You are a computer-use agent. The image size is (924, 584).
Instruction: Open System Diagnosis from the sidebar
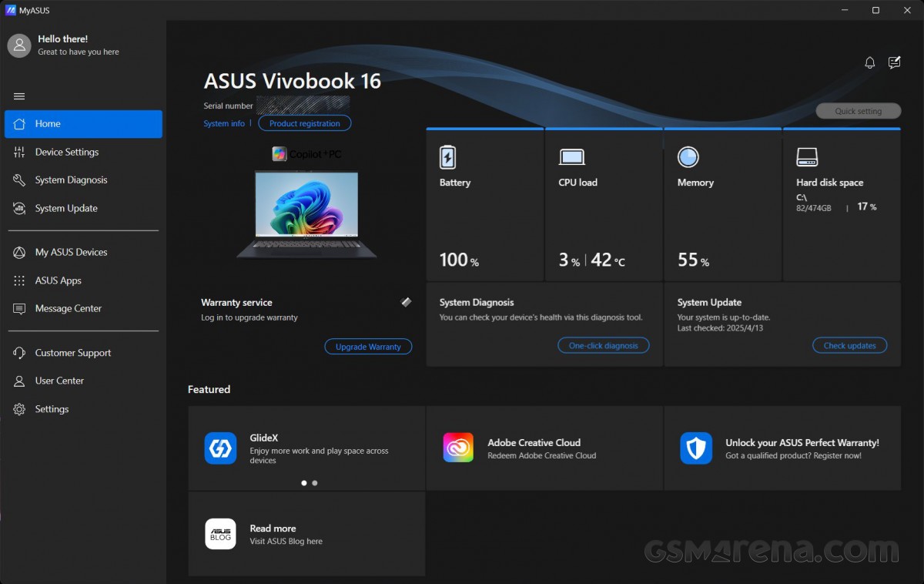(69, 180)
